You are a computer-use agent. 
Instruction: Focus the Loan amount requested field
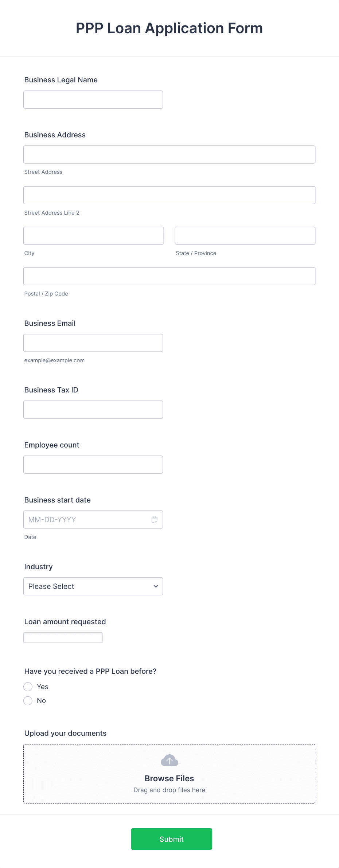[63, 638]
